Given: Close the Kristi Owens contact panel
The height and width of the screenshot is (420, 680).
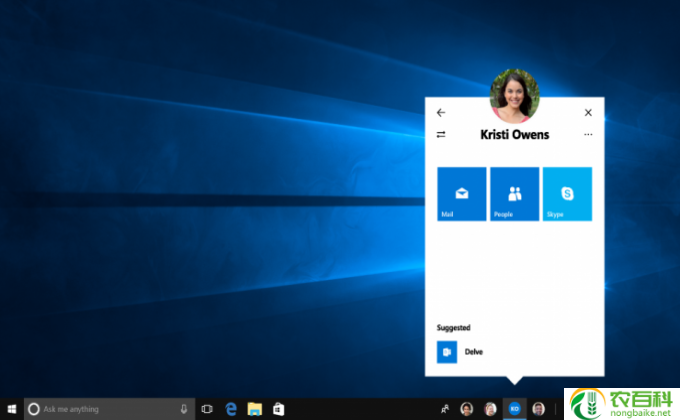Looking at the screenshot, I should coord(588,113).
